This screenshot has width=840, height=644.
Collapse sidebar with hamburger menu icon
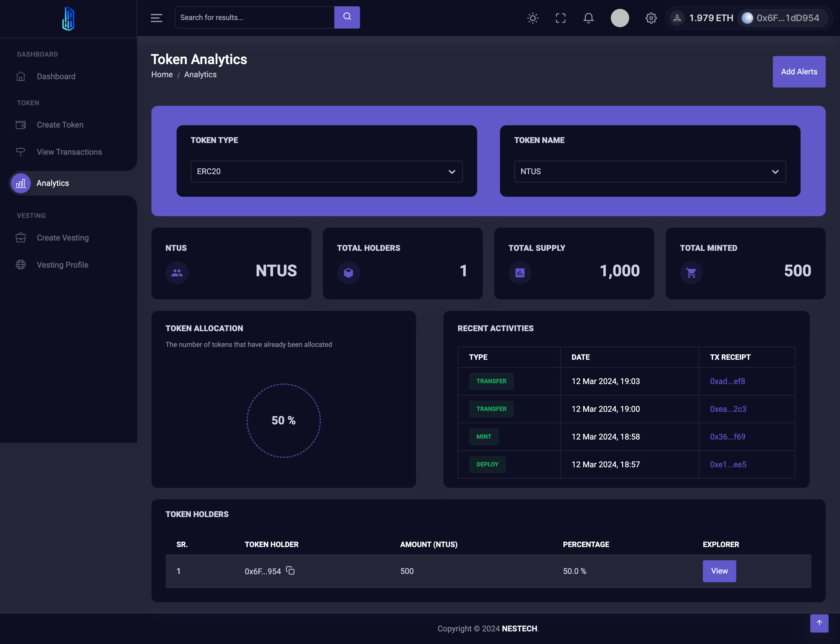click(156, 18)
